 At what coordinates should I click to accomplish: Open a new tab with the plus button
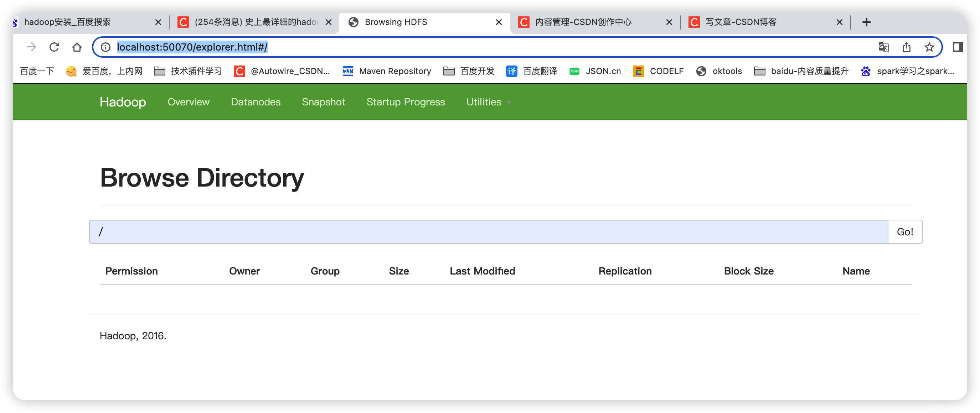tap(866, 22)
